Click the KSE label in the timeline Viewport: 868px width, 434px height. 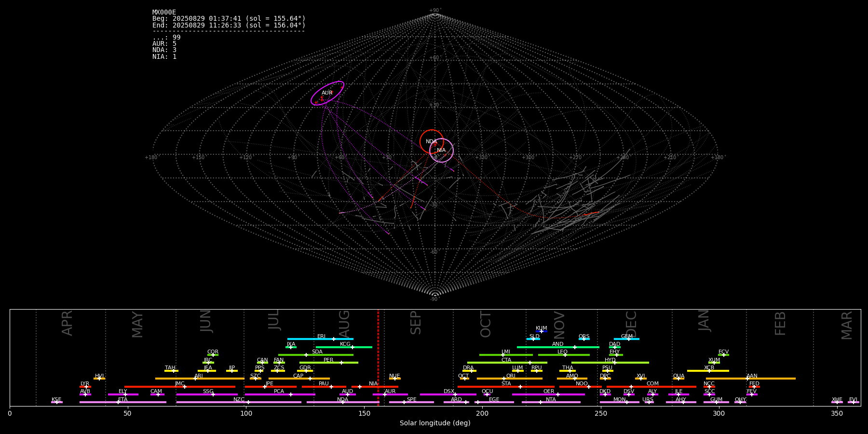56,400
